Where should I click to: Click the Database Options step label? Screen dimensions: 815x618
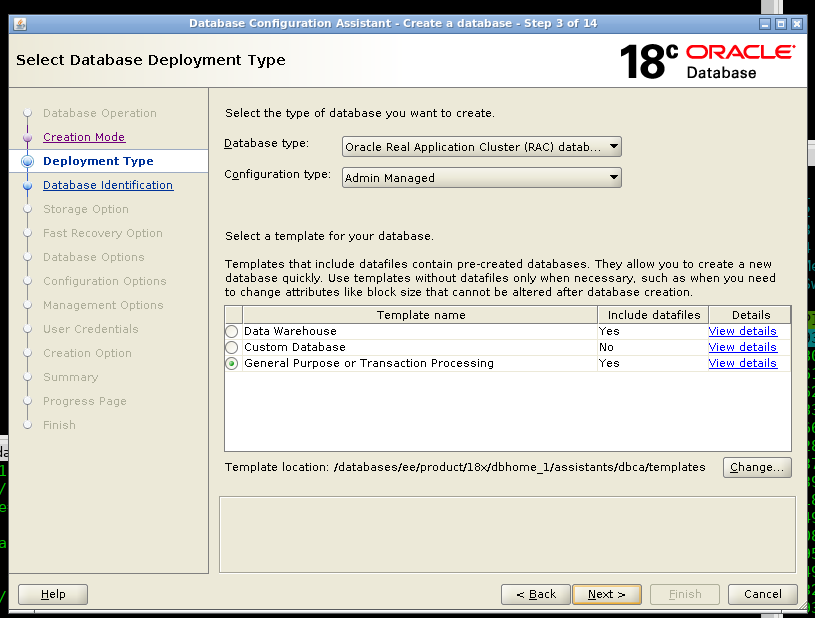click(94, 257)
